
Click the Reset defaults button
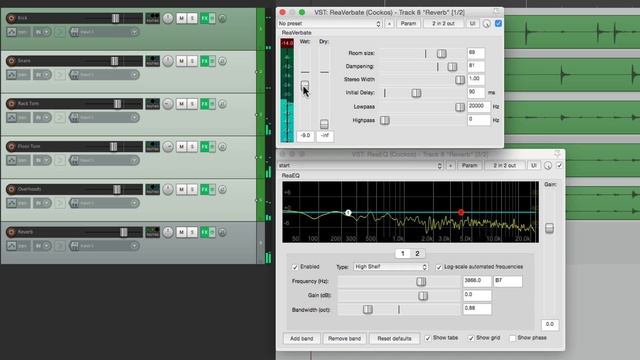(x=394, y=338)
